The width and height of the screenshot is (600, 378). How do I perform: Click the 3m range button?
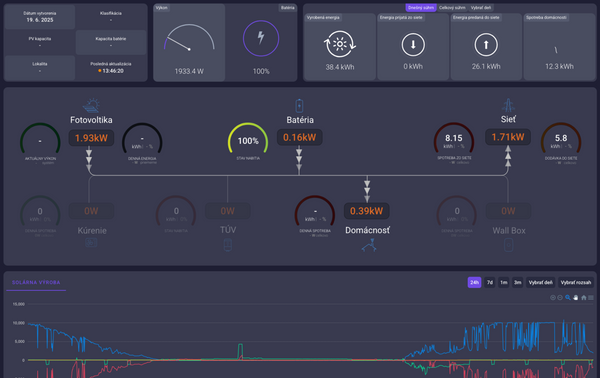pos(518,282)
